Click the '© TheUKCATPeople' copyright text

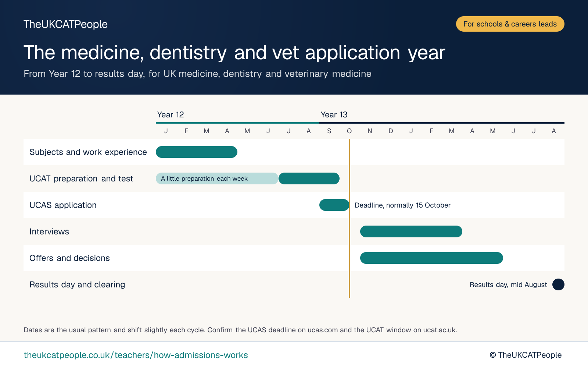pos(526,355)
